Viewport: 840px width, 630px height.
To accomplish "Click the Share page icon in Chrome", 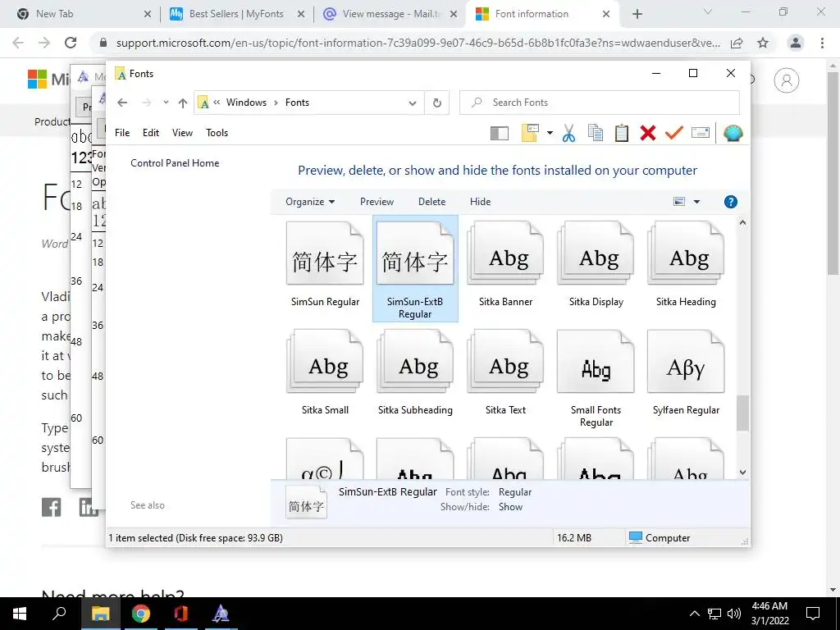I will (x=737, y=43).
